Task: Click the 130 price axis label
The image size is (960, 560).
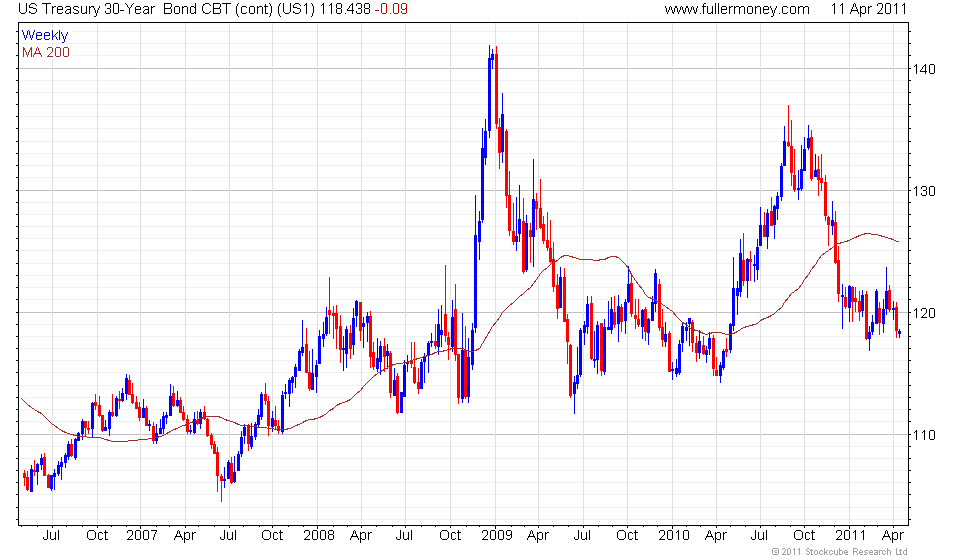Action: pos(924,191)
